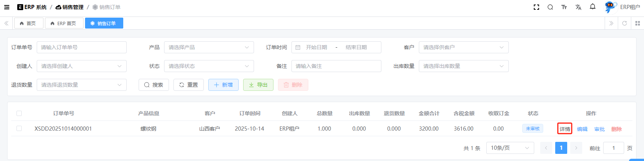Open the search magnifier in header
644x161 pixels.
550,7
